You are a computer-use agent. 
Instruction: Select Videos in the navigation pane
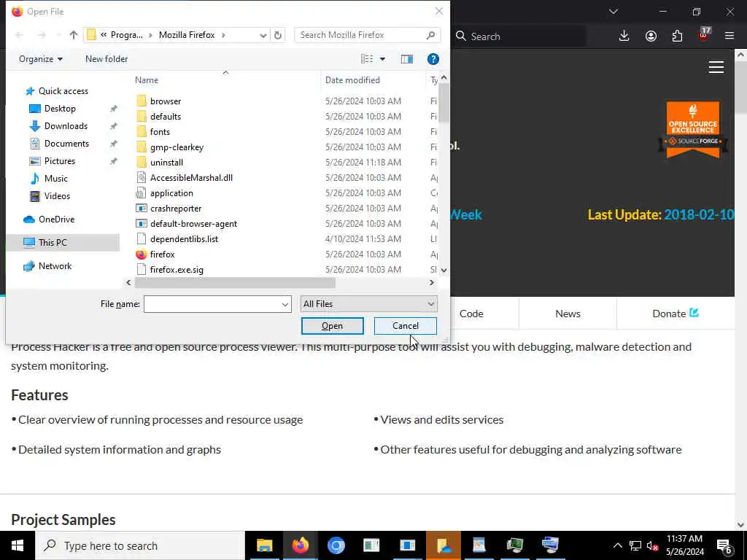click(x=57, y=196)
